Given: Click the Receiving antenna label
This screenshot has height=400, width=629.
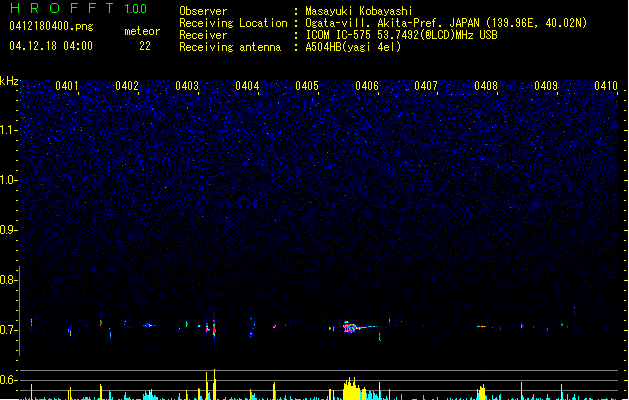Looking at the screenshot, I should (x=230, y=47).
